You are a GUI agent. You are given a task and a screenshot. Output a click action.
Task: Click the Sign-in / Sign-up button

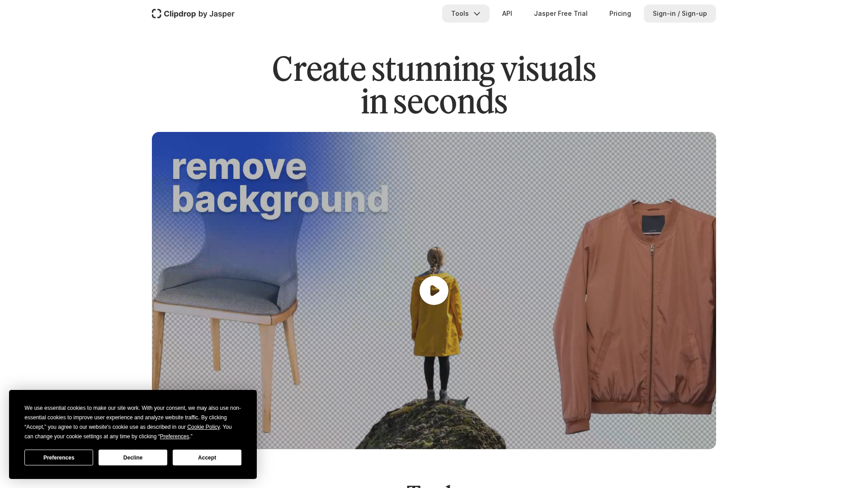(x=679, y=14)
